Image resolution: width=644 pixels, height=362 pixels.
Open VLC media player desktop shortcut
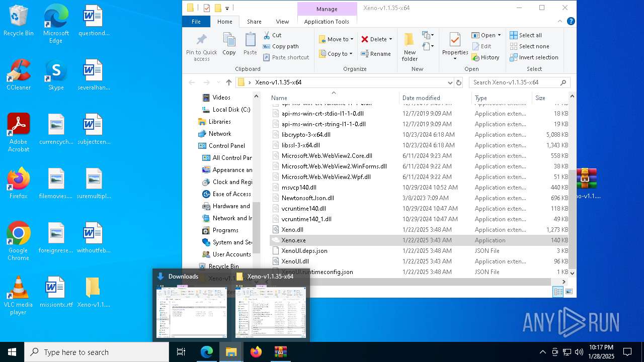tap(19, 296)
